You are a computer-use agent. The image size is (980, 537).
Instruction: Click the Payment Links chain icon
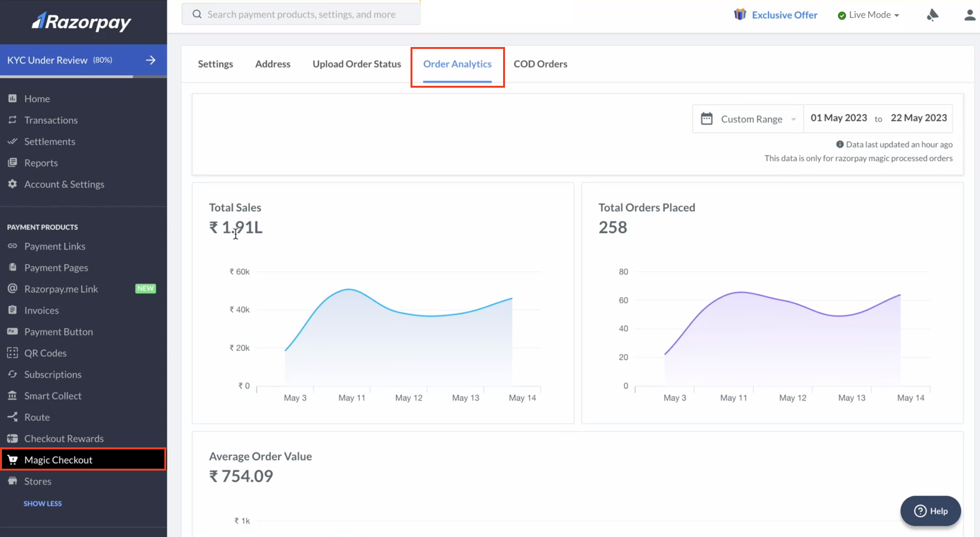[x=13, y=246]
